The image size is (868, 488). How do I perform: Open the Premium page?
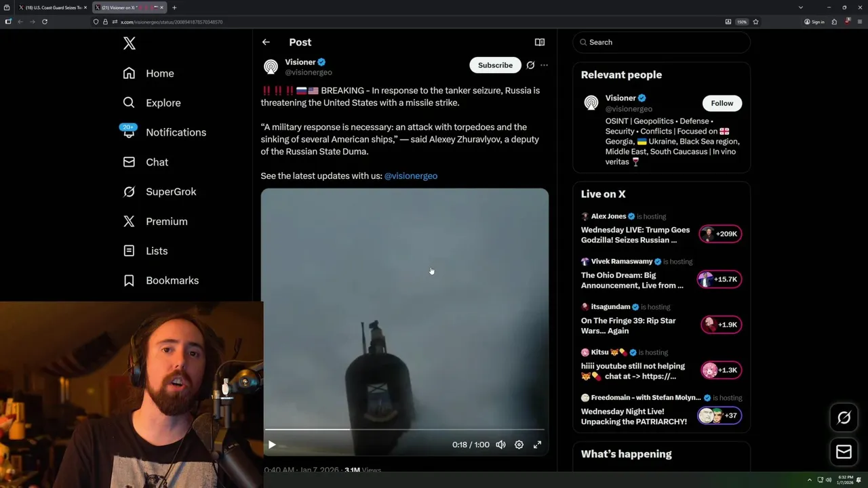coord(155,222)
